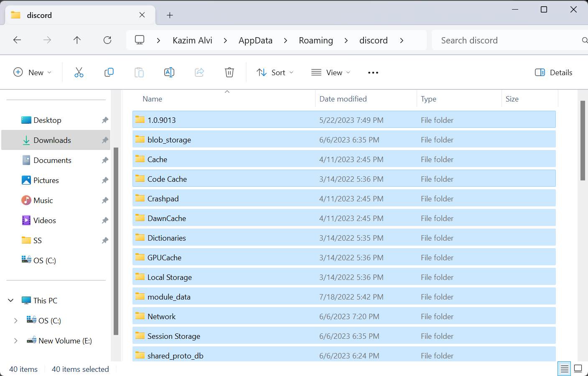
Task: Open the Sort dropdown
Action: point(275,72)
